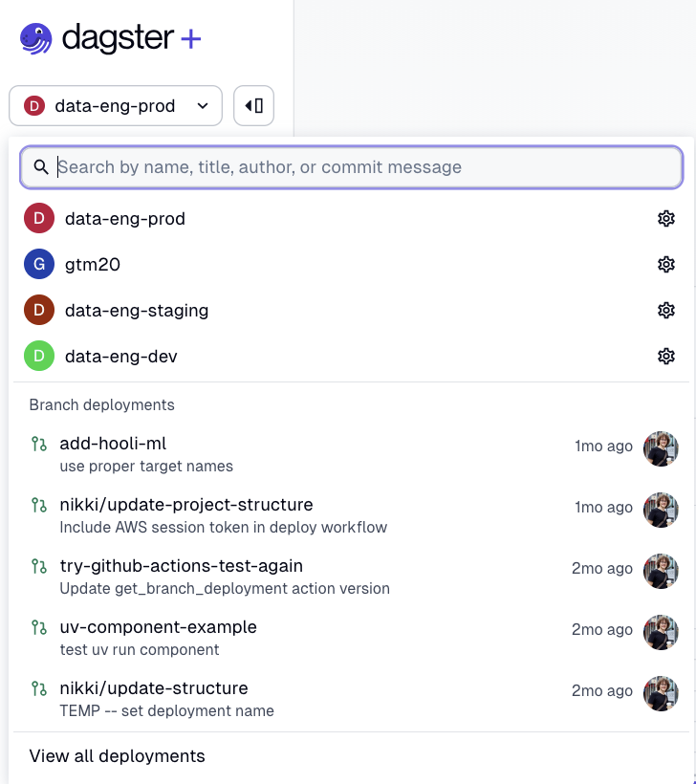Select the try-github-actions-test-again branch deployment
Screen dimensions: 696x784
[x=181, y=566]
